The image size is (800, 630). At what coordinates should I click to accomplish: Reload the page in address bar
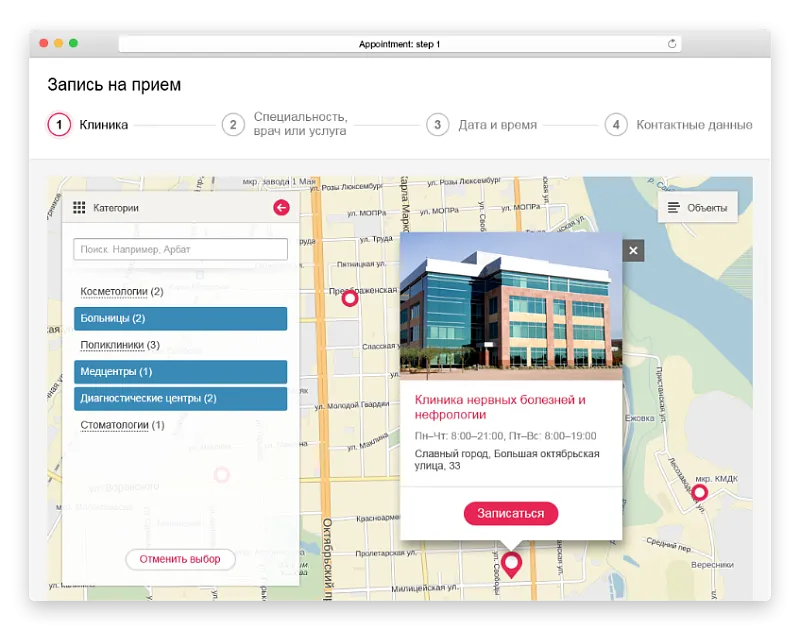point(672,44)
